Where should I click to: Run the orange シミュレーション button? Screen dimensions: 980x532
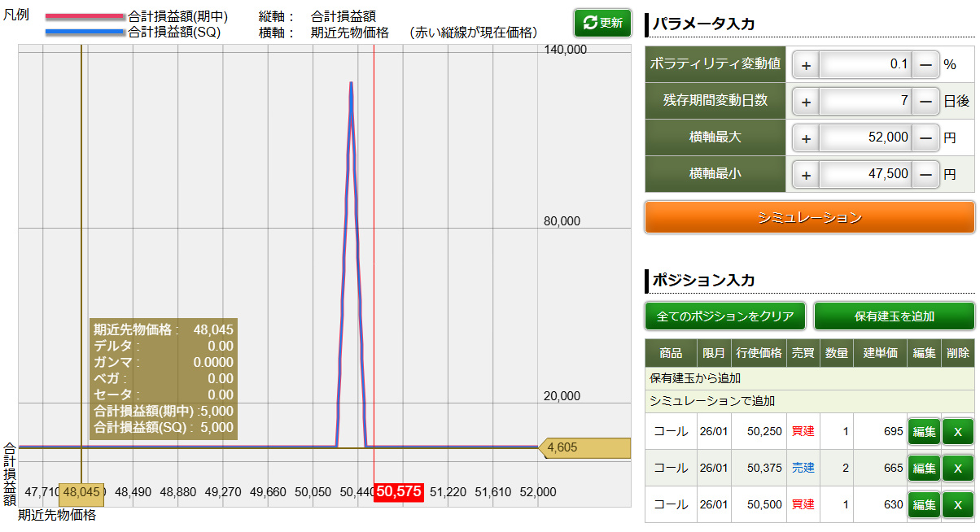809,217
